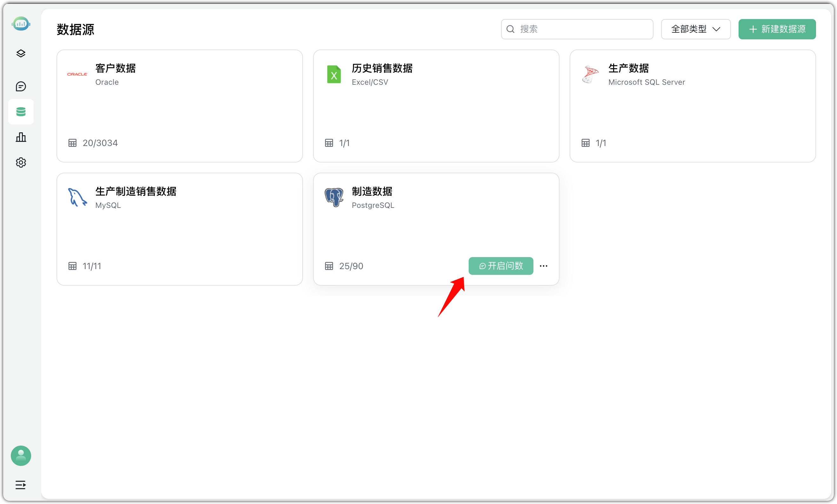
Task: Click the Excel icon on 历史销售数据 card
Action: 334,74
